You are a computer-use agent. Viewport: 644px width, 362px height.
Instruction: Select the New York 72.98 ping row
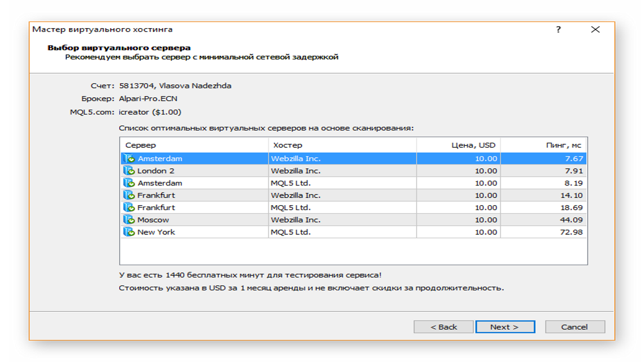click(x=353, y=232)
